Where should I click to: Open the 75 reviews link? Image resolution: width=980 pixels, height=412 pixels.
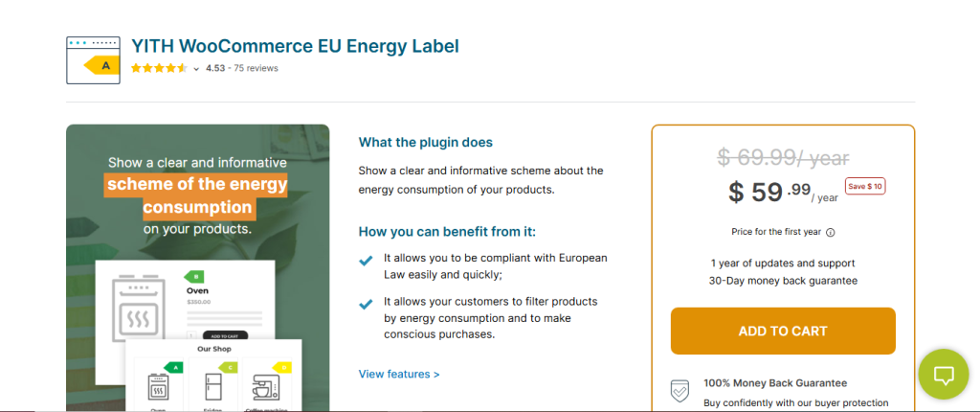tap(256, 68)
